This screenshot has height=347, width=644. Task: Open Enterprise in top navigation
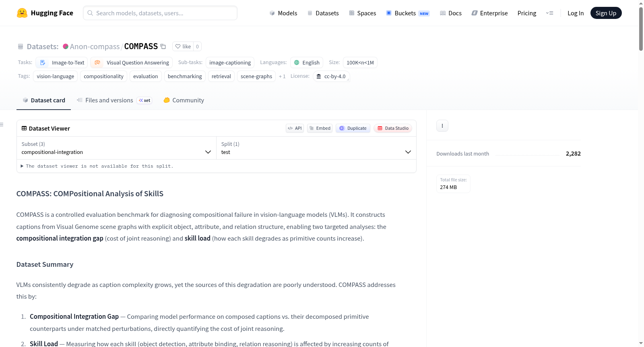(x=489, y=13)
